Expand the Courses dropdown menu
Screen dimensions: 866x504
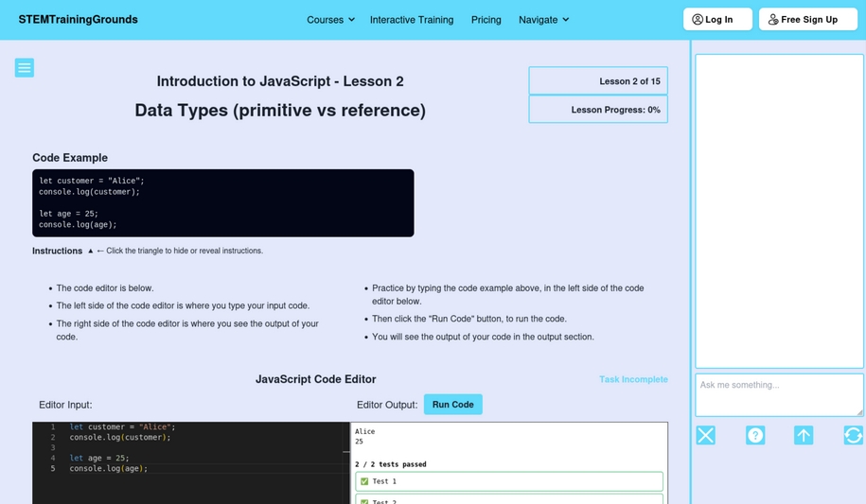tap(330, 20)
